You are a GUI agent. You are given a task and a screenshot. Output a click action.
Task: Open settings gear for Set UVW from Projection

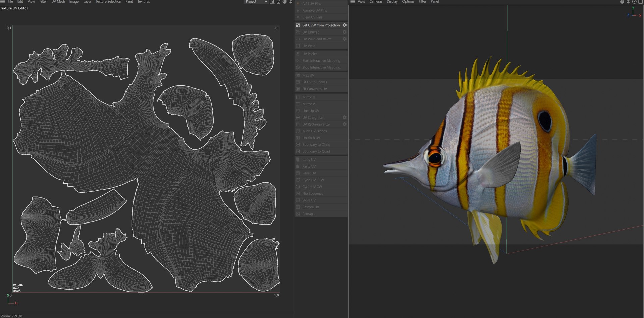pyautogui.click(x=344, y=25)
